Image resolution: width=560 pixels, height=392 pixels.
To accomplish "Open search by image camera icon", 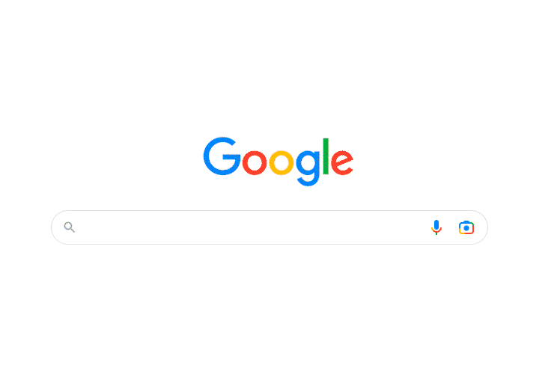I will tap(466, 227).
